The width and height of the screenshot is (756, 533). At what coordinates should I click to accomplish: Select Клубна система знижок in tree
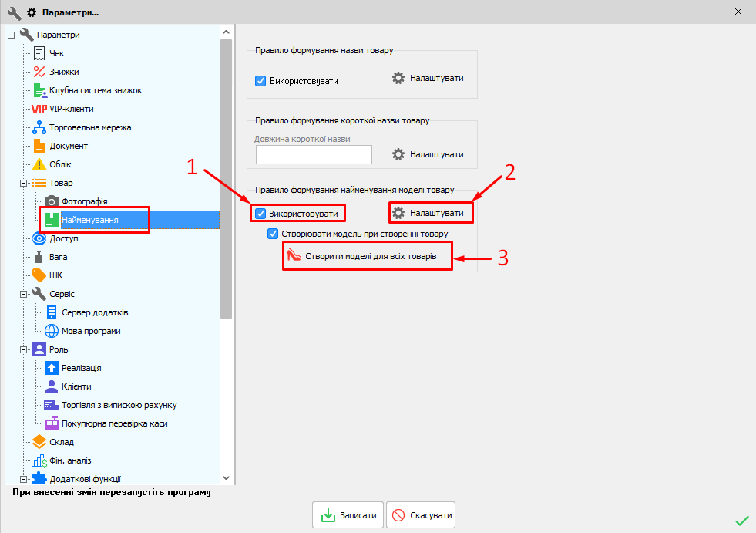click(x=96, y=90)
